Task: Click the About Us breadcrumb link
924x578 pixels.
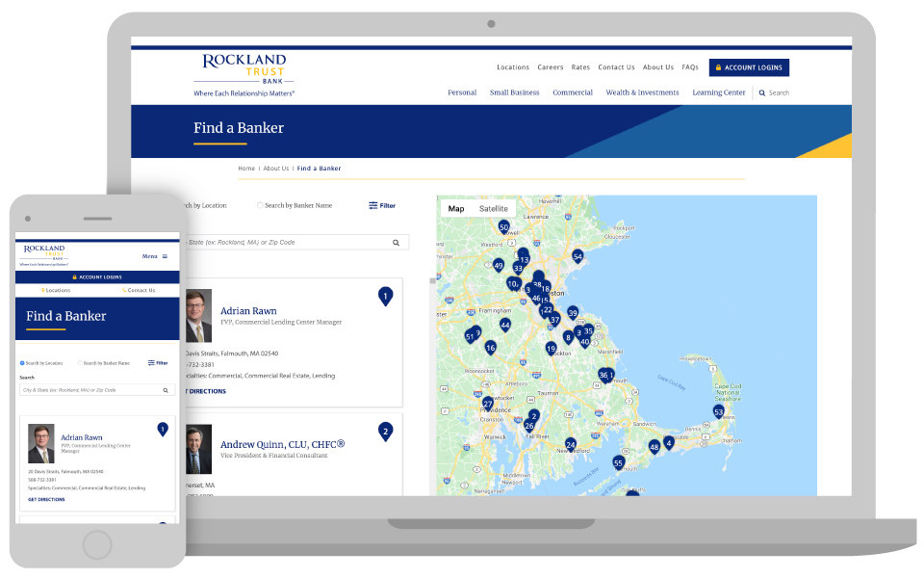Action: (276, 169)
